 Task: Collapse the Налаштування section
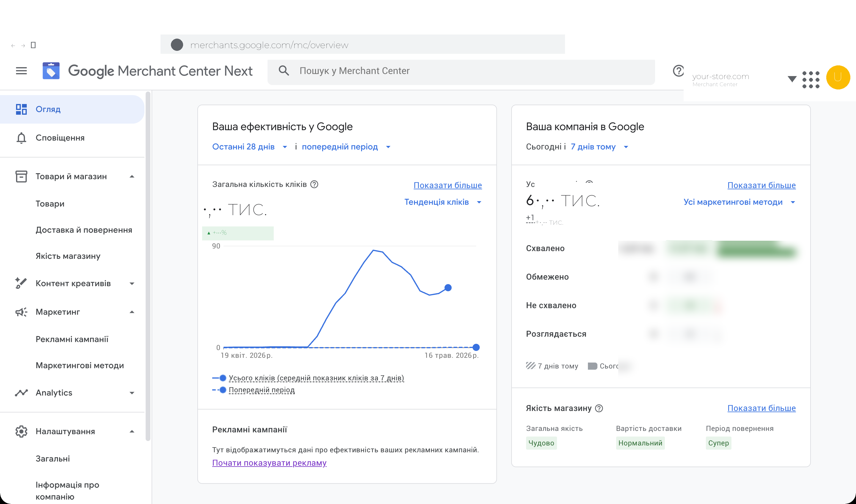(132, 431)
